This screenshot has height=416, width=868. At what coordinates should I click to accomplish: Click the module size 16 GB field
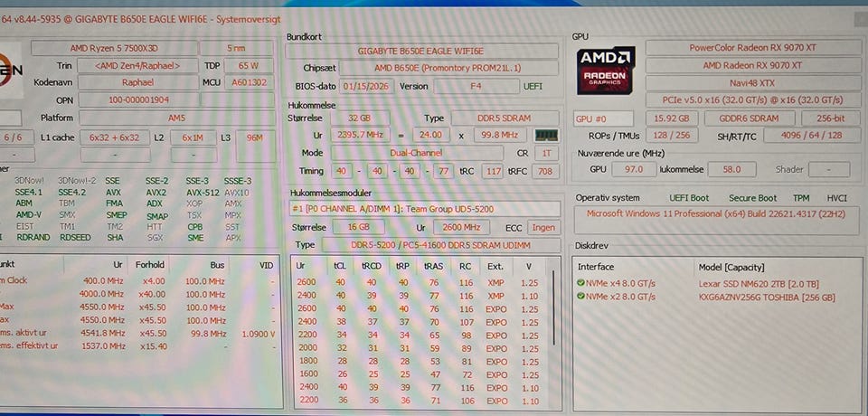tap(360, 227)
